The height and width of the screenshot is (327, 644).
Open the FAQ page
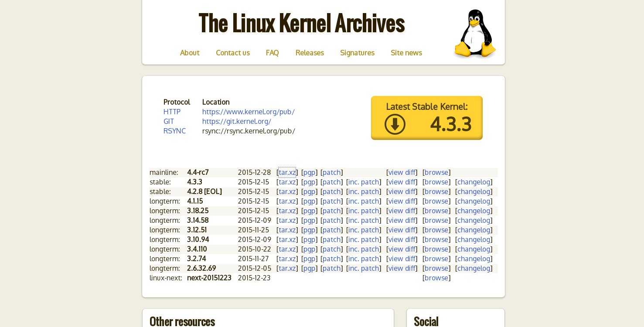pos(272,53)
